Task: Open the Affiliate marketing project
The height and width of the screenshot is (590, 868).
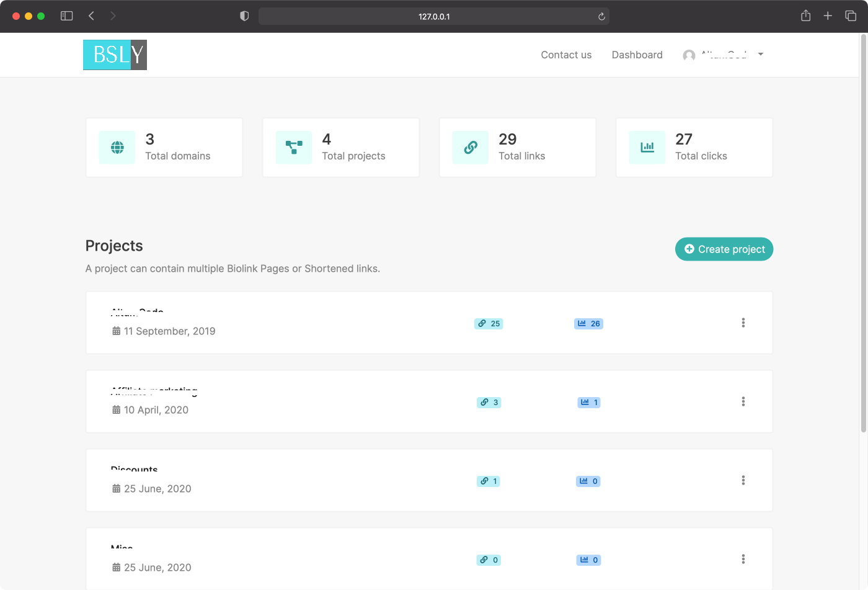Action: [x=154, y=390]
